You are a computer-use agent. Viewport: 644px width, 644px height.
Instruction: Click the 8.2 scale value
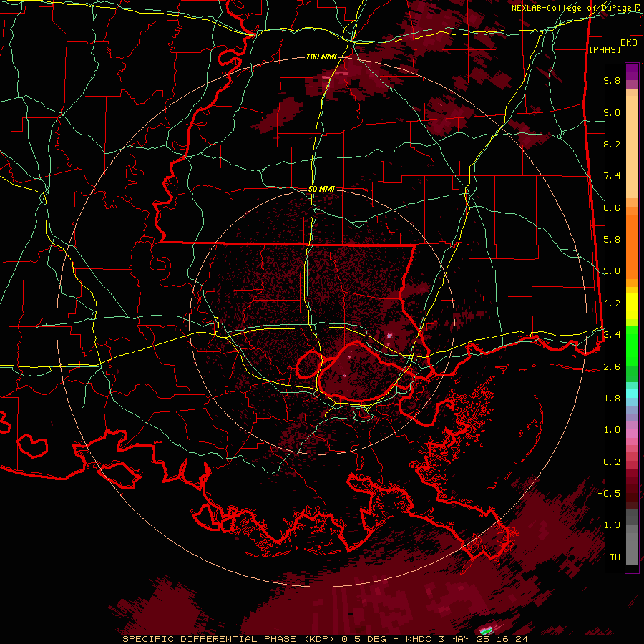coord(612,144)
